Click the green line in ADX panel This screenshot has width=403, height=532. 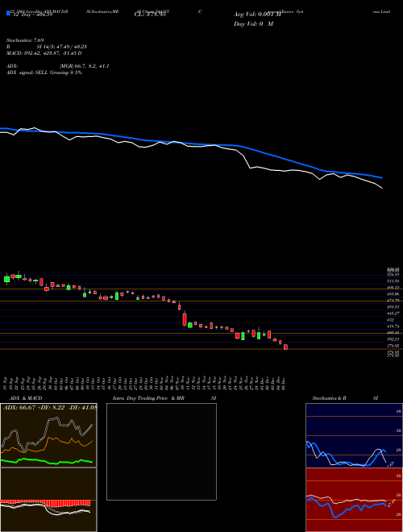pos(48,461)
